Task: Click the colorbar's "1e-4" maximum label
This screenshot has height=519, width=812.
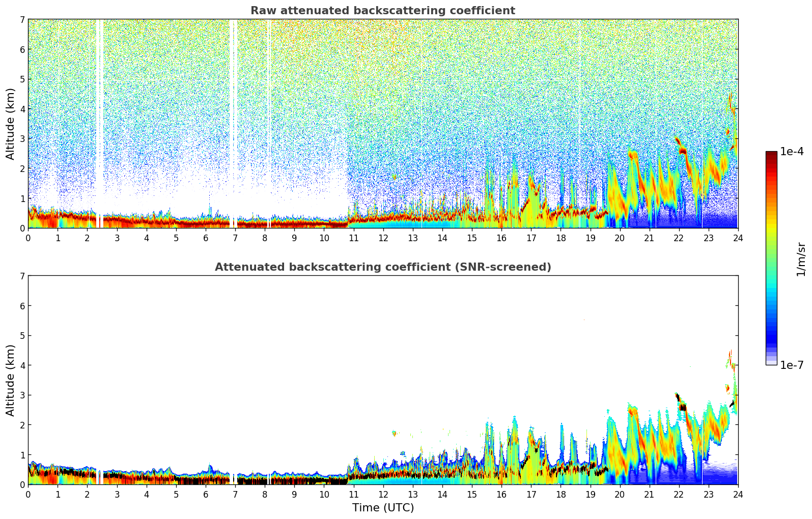Action: (x=792, y=152)
